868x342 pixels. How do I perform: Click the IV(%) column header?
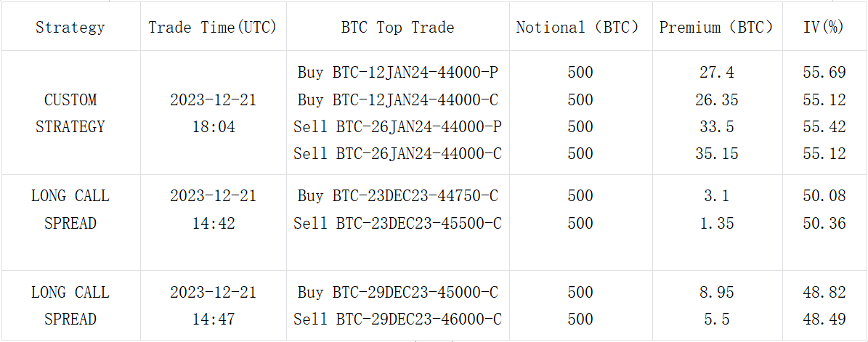point(824,28)
